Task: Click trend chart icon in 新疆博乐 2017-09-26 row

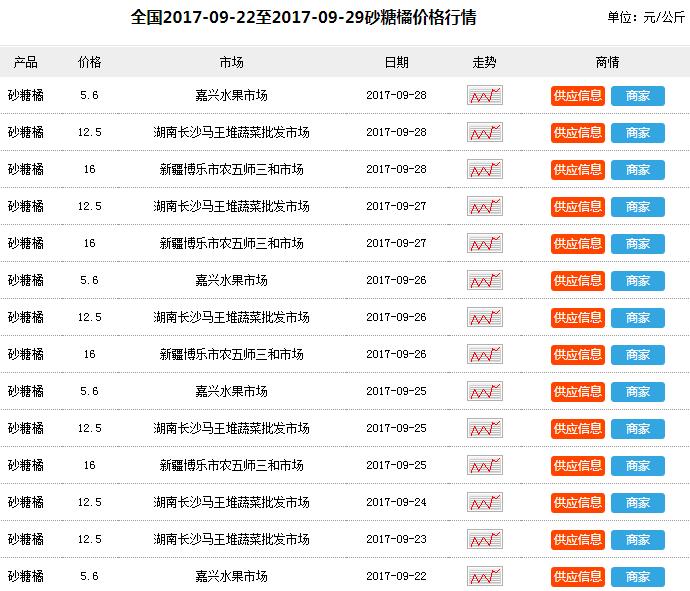Action: (x=484, y=355)
